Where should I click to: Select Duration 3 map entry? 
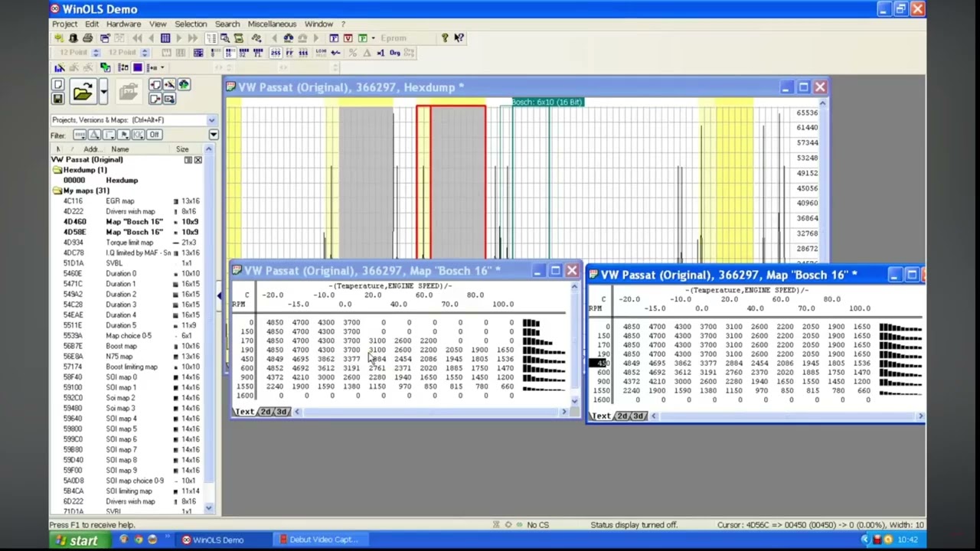click(x=121, y=305)
